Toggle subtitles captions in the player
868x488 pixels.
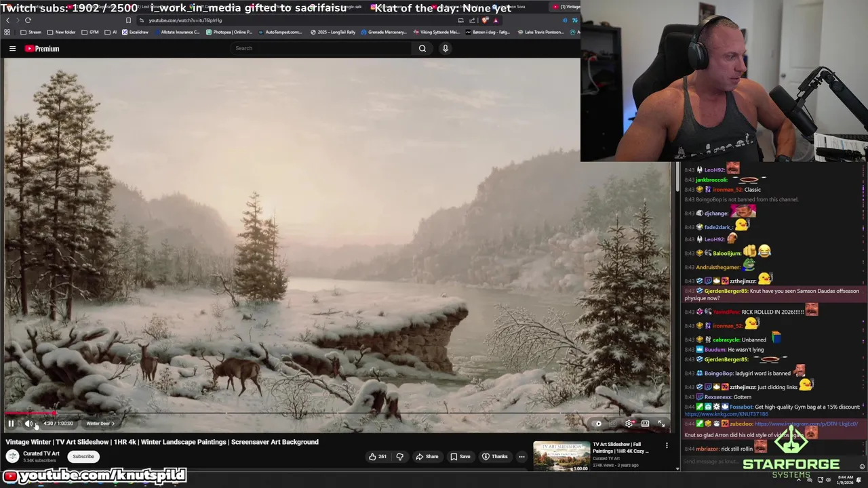pos(613,424)
